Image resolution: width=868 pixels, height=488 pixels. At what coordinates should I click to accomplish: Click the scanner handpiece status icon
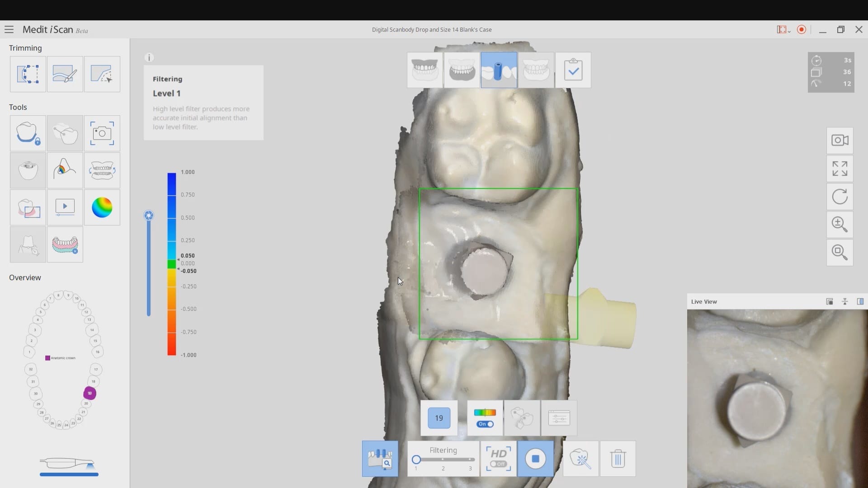point(68,464)
